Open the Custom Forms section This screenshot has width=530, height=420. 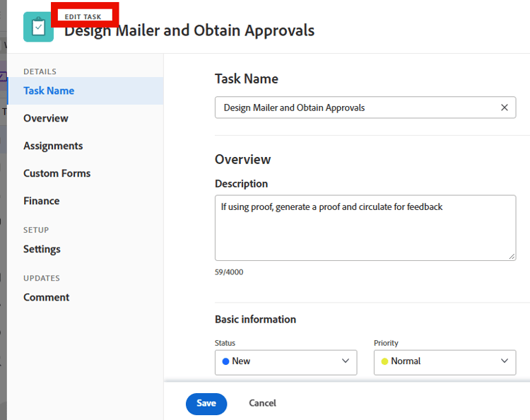coord(57,173)
